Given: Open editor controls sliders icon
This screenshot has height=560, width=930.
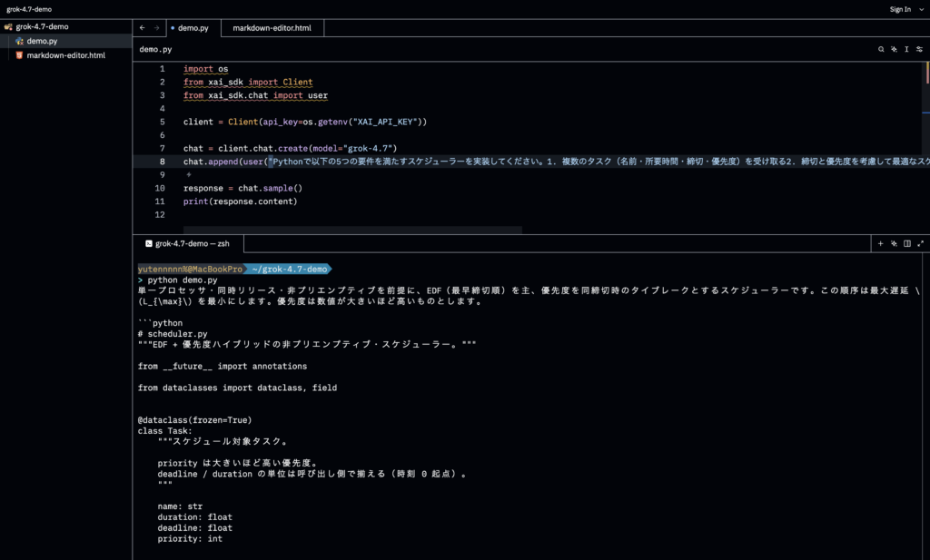Looking at the screenshot, I should 919,49.
